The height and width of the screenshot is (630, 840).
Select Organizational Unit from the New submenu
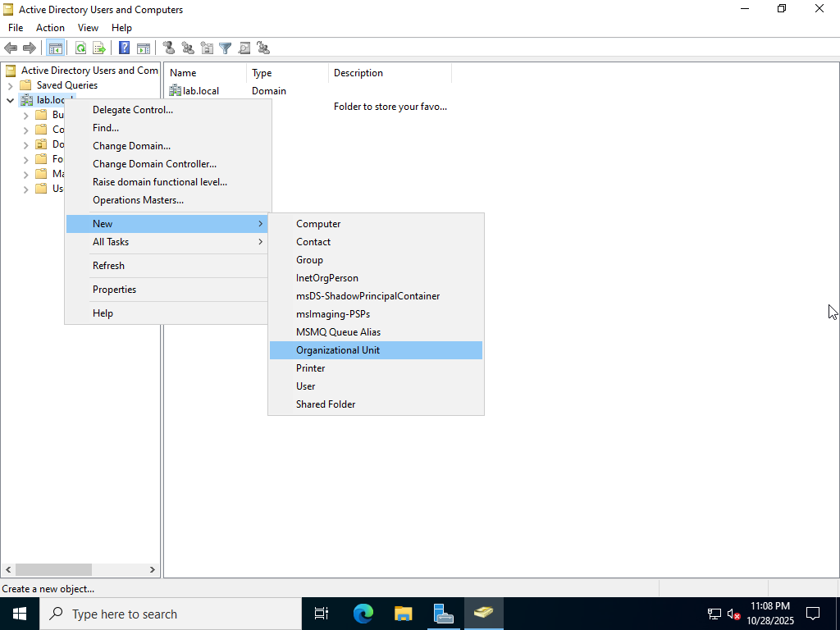338,349
